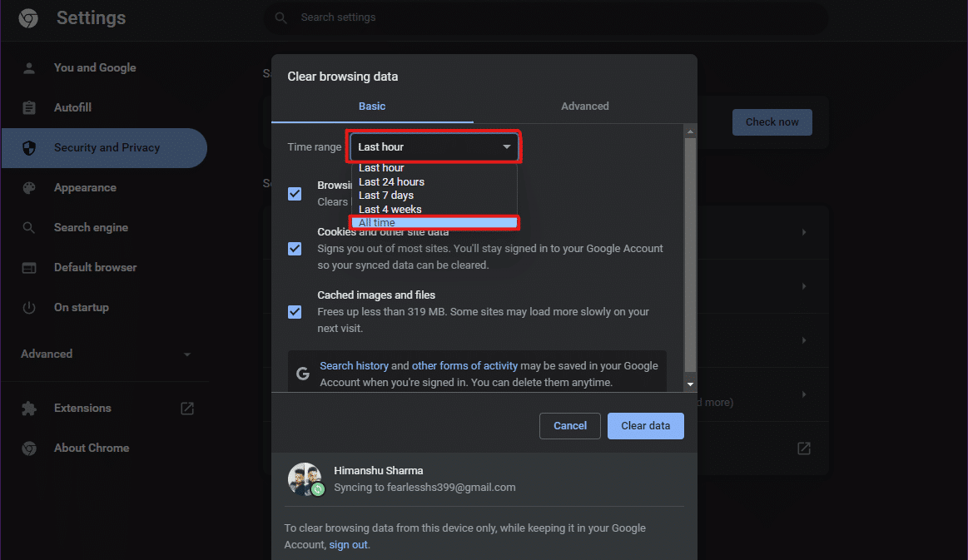
Task: Select Last 7 days option
Action: [434, 196]
